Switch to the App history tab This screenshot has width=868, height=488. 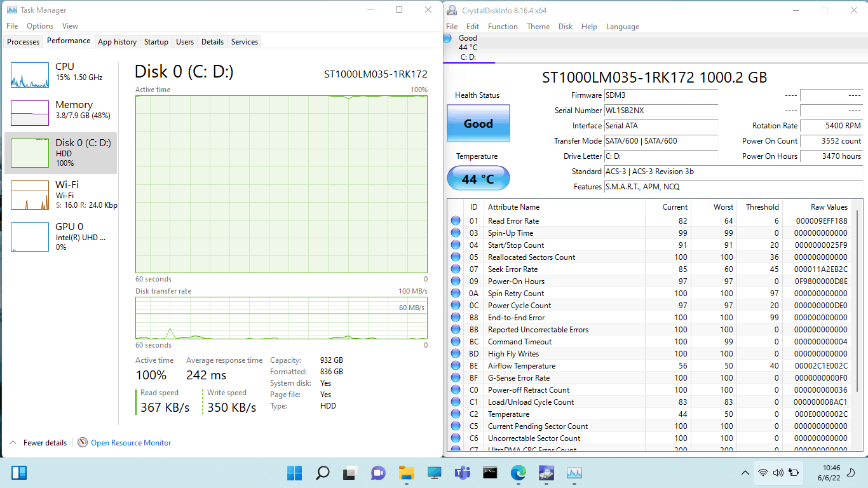tap(117, 42)
